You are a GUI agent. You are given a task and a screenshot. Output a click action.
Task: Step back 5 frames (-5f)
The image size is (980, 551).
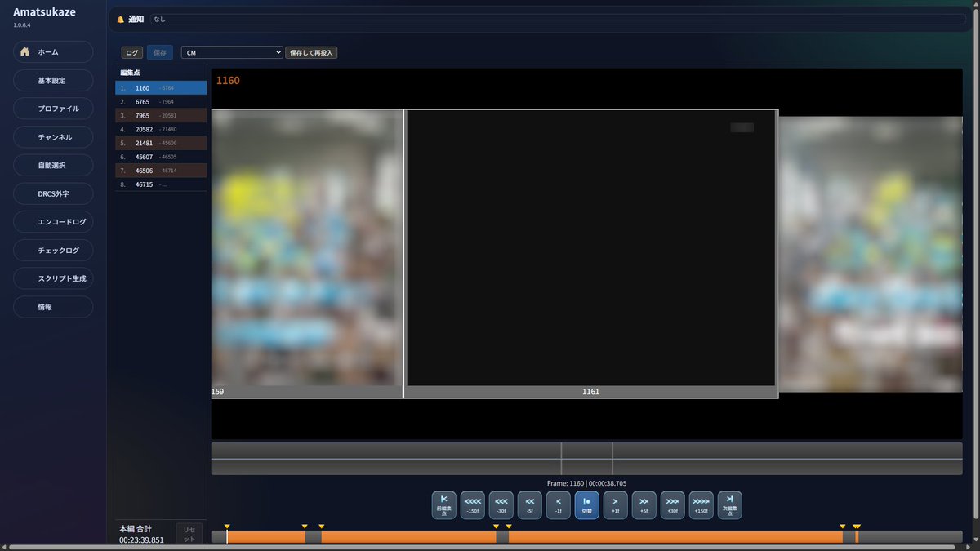pyautogui.click(x=529, y=505)
